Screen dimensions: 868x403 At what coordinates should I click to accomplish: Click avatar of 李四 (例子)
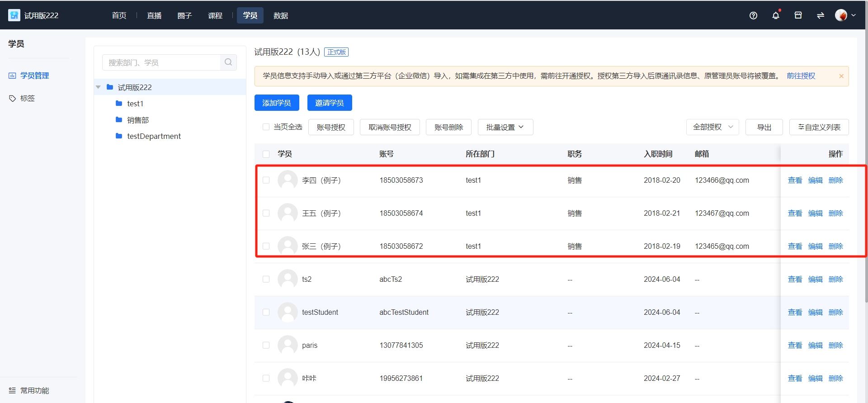point(288,180)
